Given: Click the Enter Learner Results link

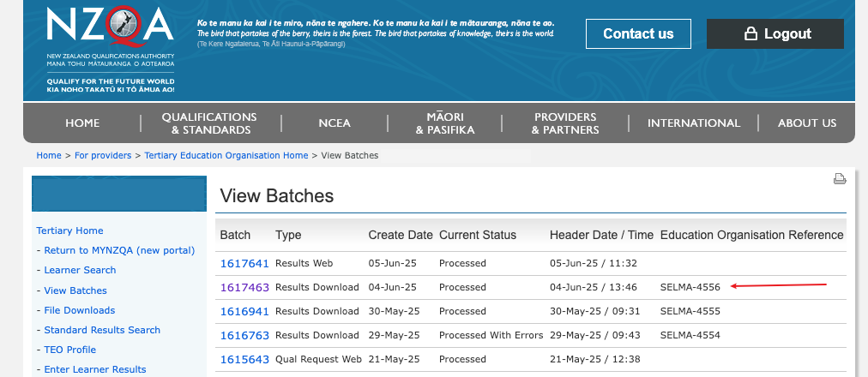Looking at the screenshot, I should 95,369.
